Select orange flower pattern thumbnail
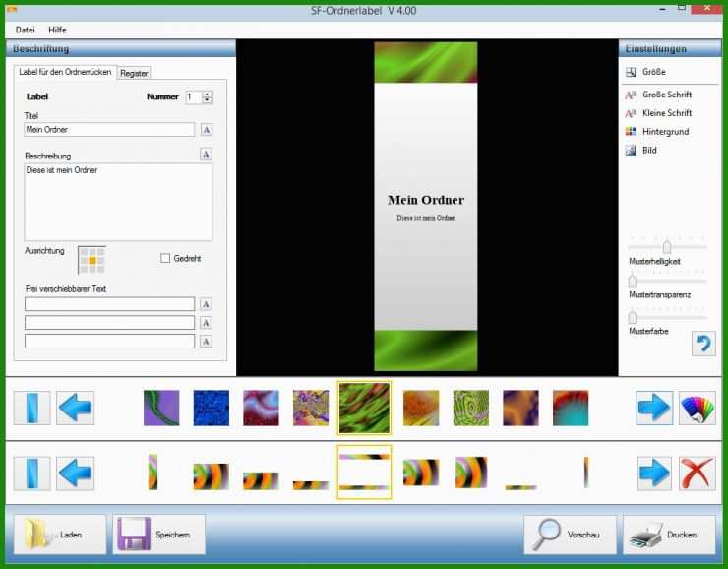 (x=421, y=408)
